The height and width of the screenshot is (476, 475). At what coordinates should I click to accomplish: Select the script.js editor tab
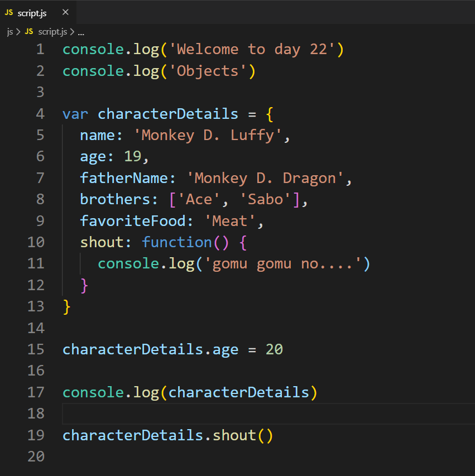pyautogui.click(x=39, y=13)
